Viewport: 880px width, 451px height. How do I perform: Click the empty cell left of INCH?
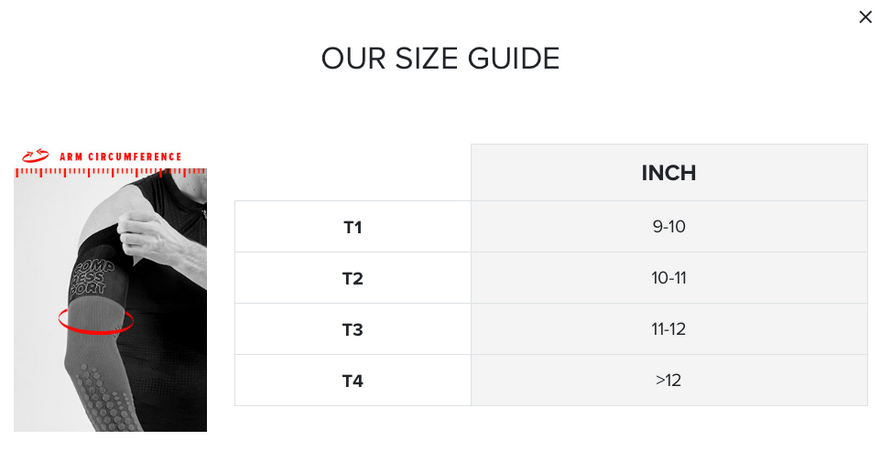(x=352, y=172)
